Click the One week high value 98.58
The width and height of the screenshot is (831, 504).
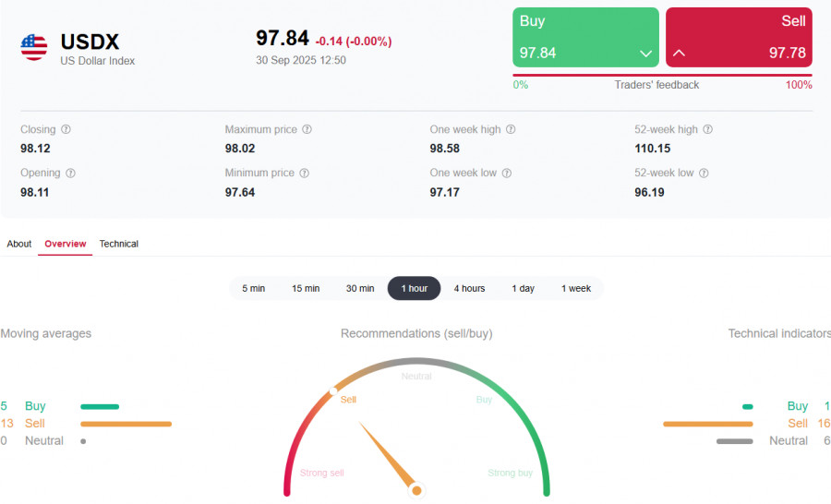point(445,149)
